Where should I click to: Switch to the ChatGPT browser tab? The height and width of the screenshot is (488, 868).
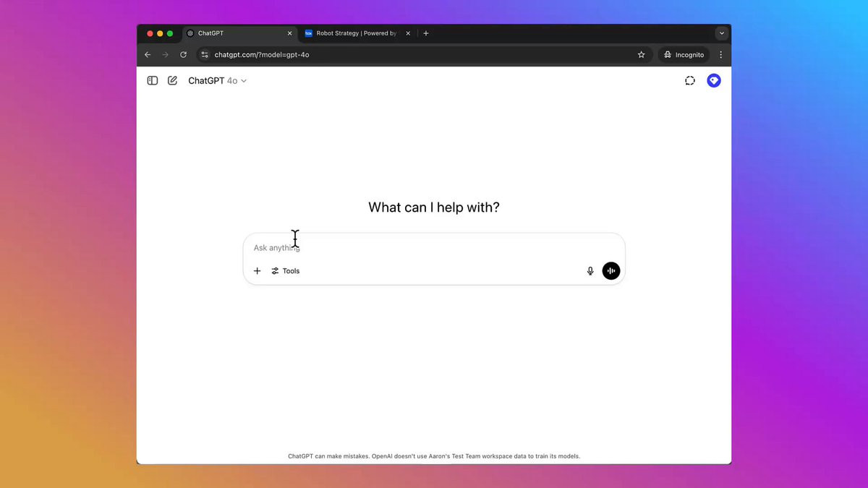[239, 33]
